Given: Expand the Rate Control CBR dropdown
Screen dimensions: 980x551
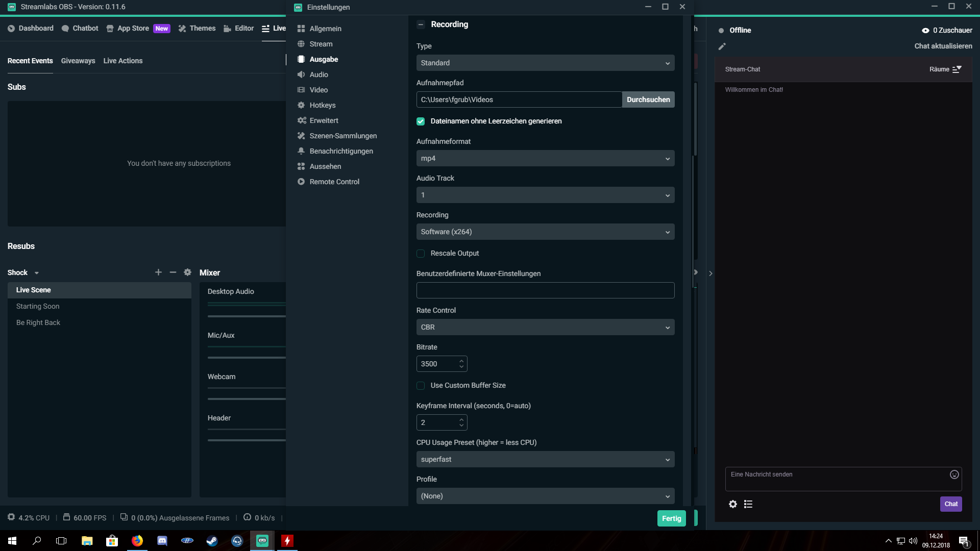Looking at the screenshot, I should point(545,327).
